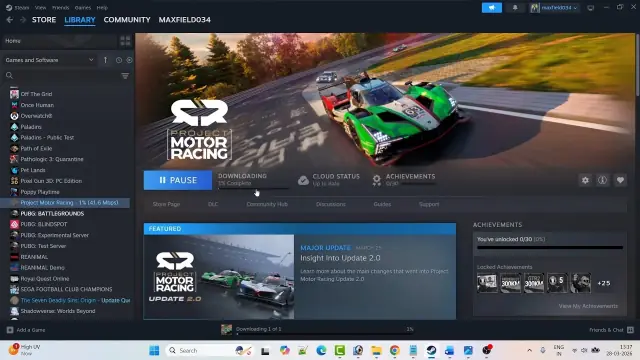Click the Pet Lands game icon
The image size is (640, 360).
coord(14,170)
